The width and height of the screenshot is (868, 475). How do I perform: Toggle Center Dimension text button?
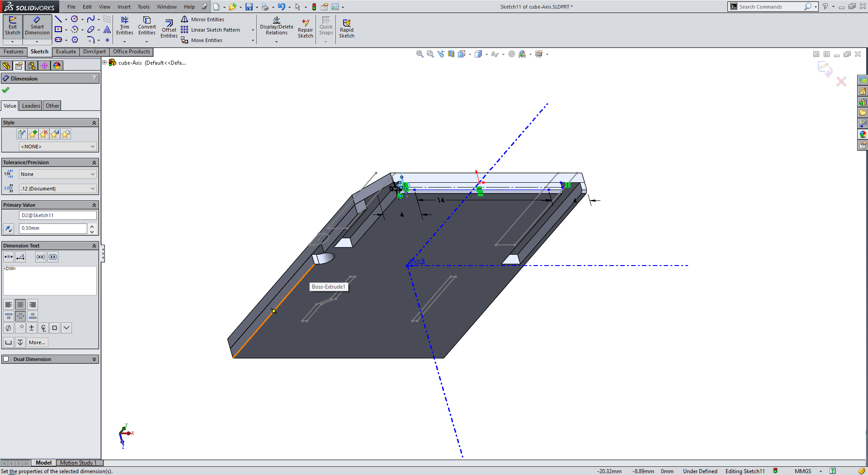9,257
